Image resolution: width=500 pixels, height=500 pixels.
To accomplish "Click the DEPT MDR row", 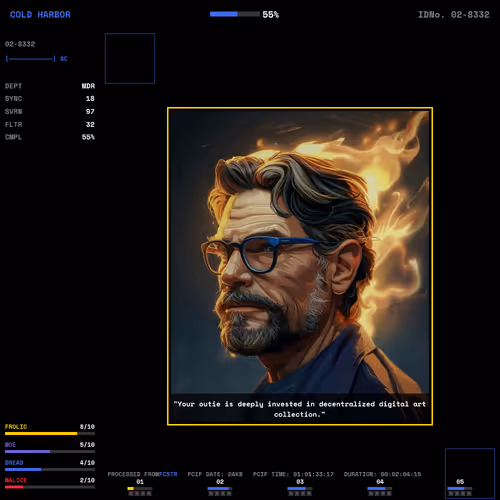I will (x=50, y=86).
